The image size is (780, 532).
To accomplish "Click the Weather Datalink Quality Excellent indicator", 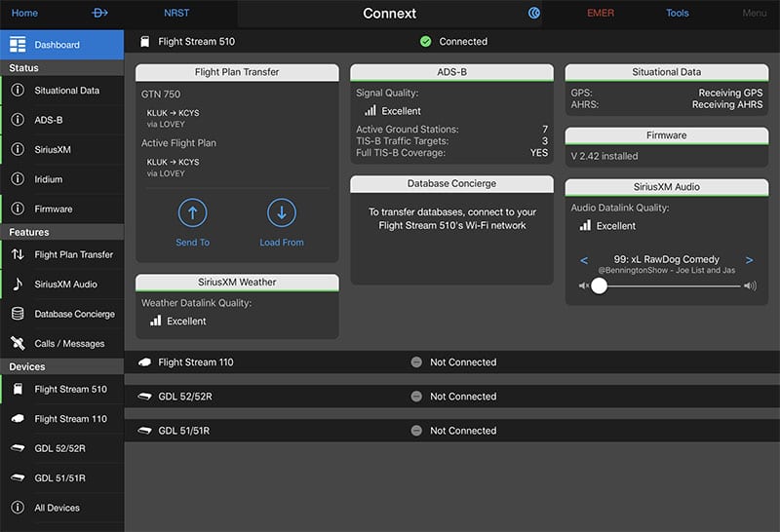I will click(178, 322).
